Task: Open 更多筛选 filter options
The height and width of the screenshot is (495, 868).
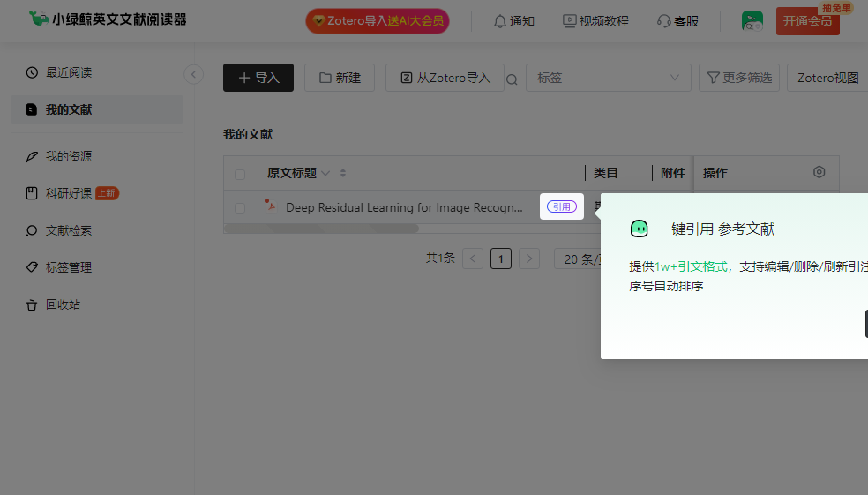Action: click(x=739, y=78)
